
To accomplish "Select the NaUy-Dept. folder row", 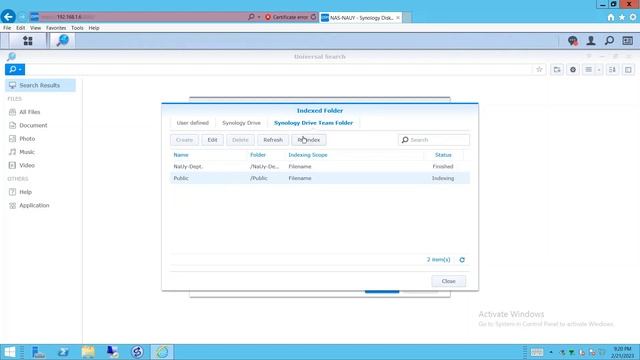I will coord(320,167).
